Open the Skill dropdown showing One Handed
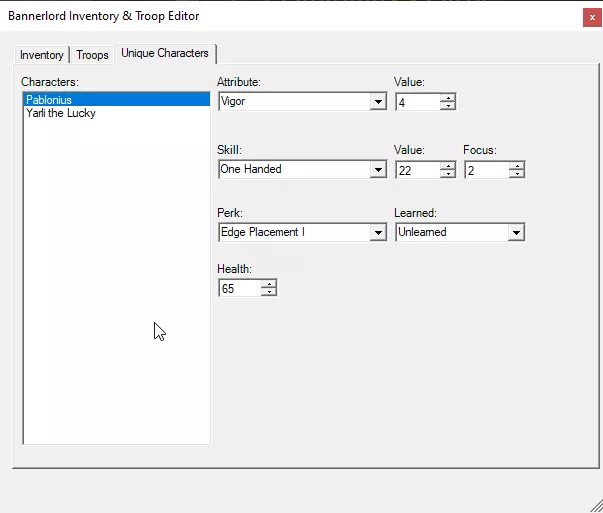 (x=302, y=169)
